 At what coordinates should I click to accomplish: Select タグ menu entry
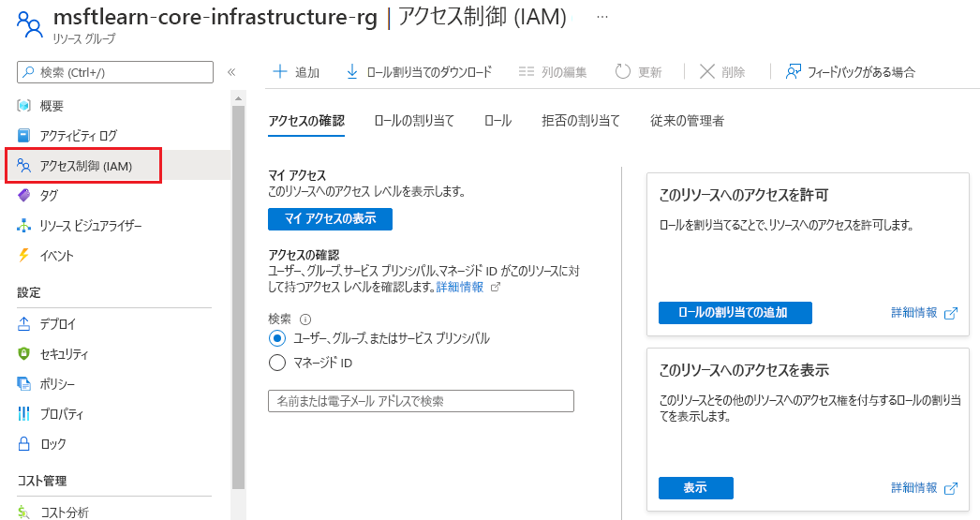(49, 195)
